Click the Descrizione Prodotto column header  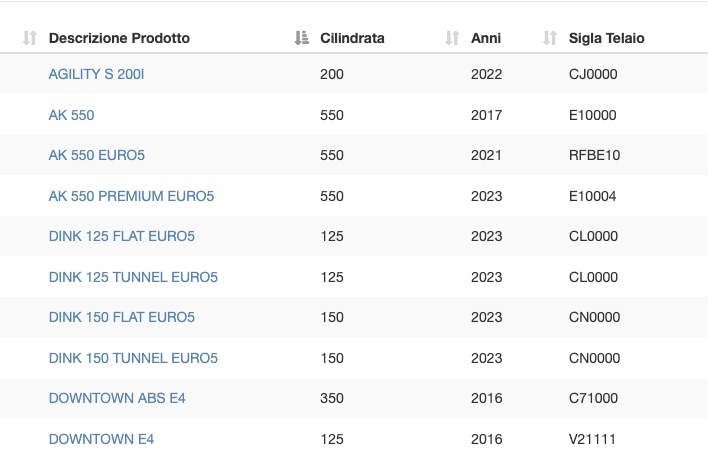[119, 38]
